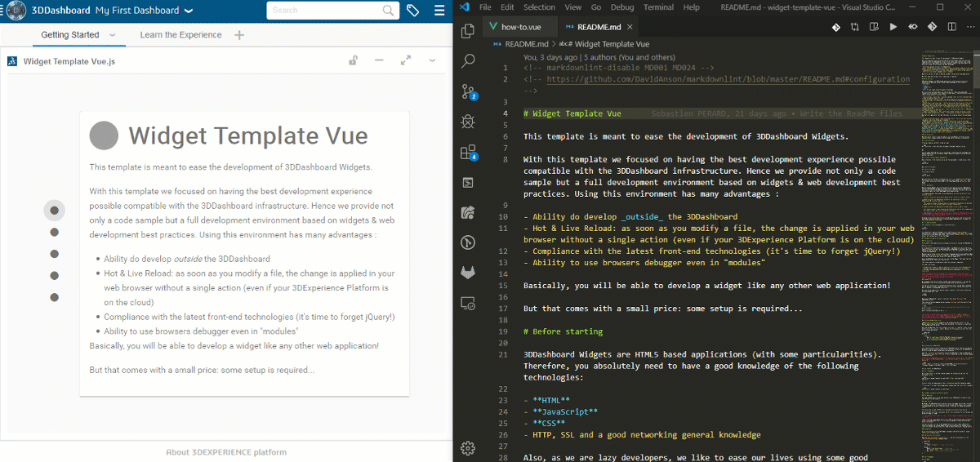Open the Getting Started tab chevron menu
The height and width of the screenshot is (462, 980).
[x=112, y=35]
